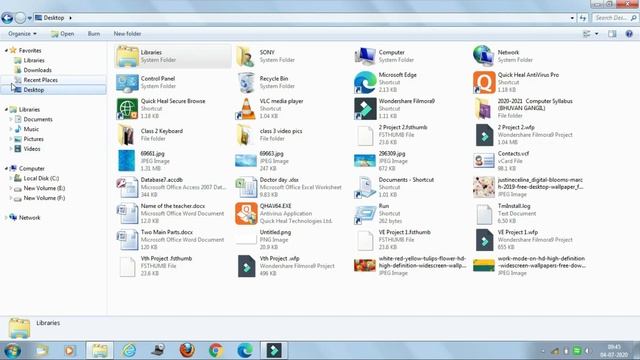Select the Quick Heal Secure Browse icon
The width and height of the screenshot is (640, 360).
[x=127, y=109]
